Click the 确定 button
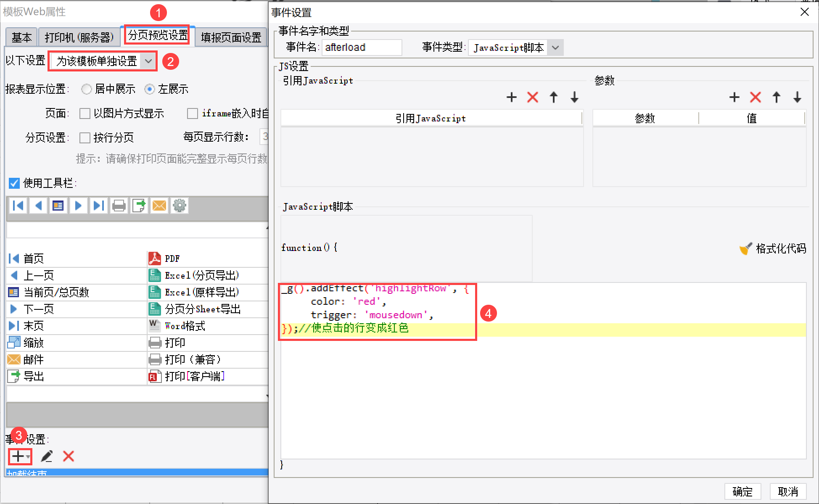 coord(742,491)
